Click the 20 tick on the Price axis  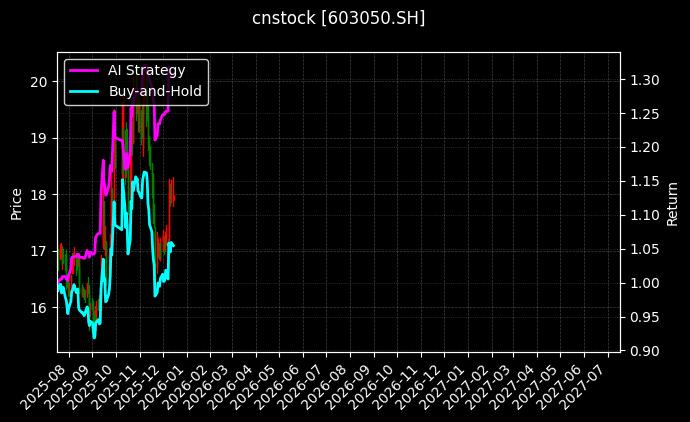pyautogui.click(x=38, y=81)
